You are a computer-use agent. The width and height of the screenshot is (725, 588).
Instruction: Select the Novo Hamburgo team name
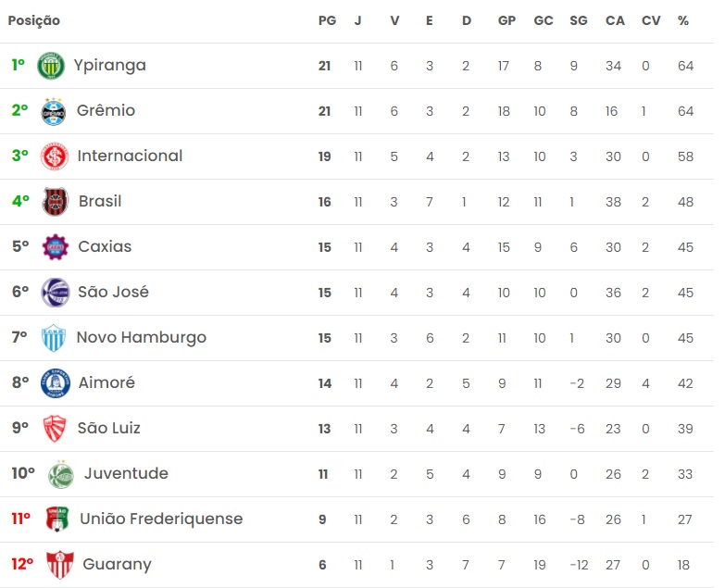141,337
